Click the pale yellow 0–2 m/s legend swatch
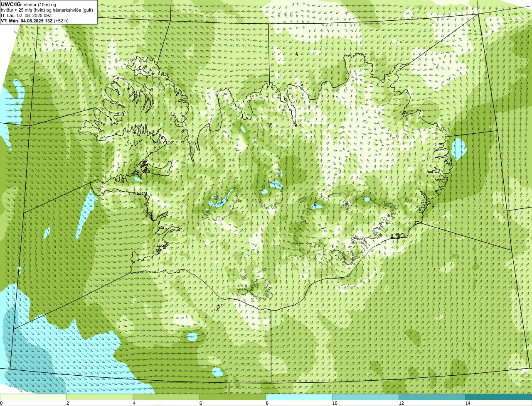 click(33, 397)
